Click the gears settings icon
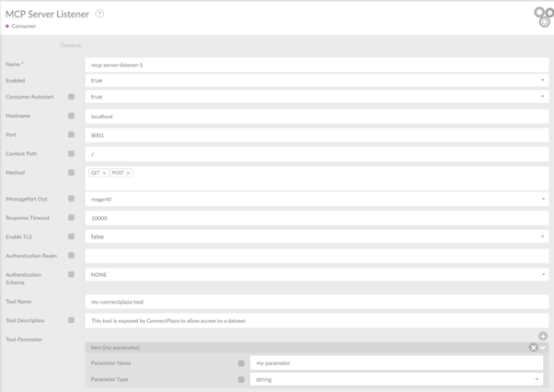The image size is (554, 392). click(x=544, y=17)
